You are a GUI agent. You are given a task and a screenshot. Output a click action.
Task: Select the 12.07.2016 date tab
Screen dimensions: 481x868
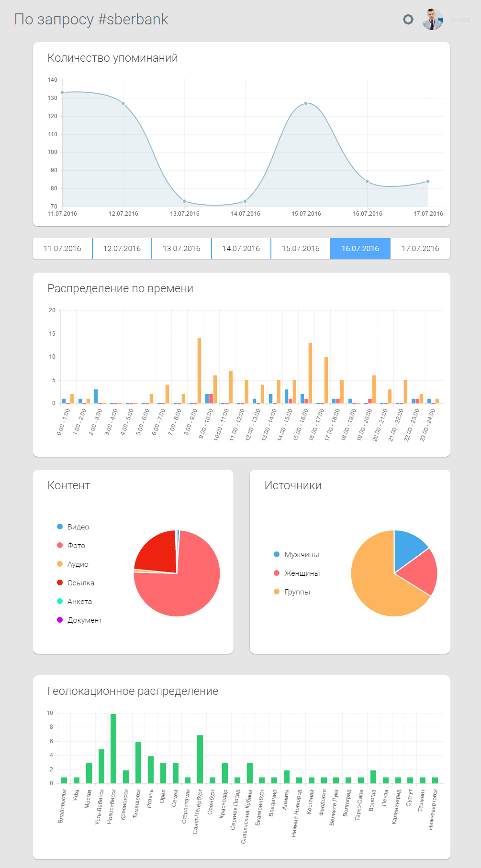(x=122, y=249)
